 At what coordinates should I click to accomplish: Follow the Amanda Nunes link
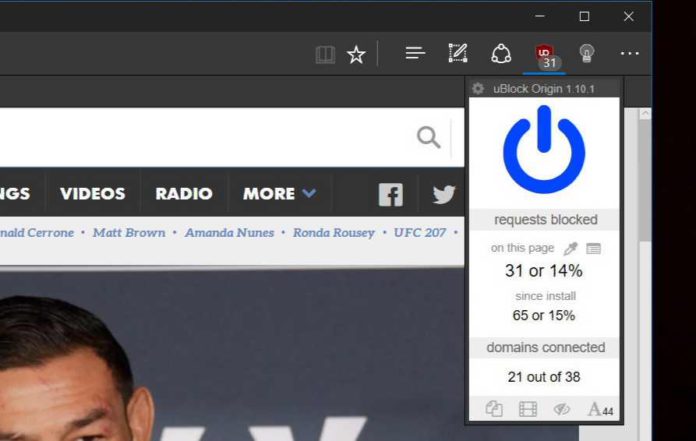[229, 232]
